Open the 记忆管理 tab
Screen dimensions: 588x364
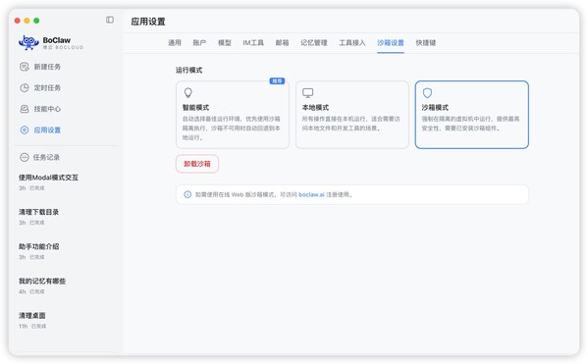pos(314,43)
